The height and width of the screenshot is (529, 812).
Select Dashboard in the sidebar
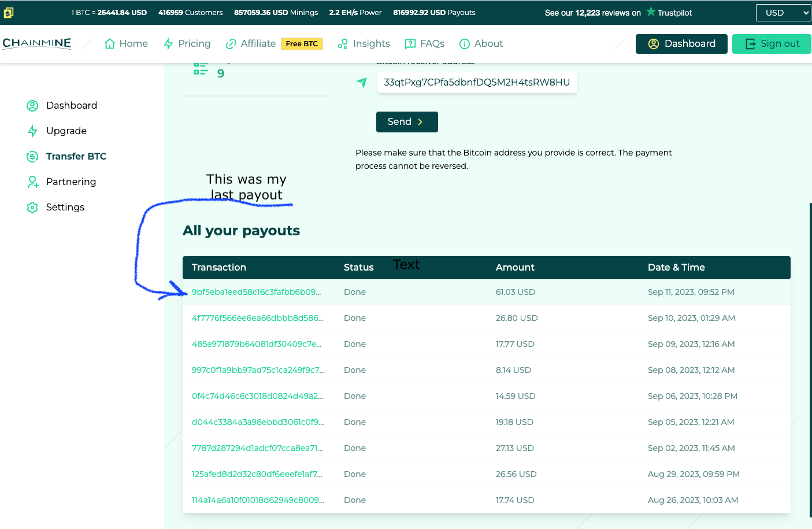pyautogui.click(x=62, y=106)
